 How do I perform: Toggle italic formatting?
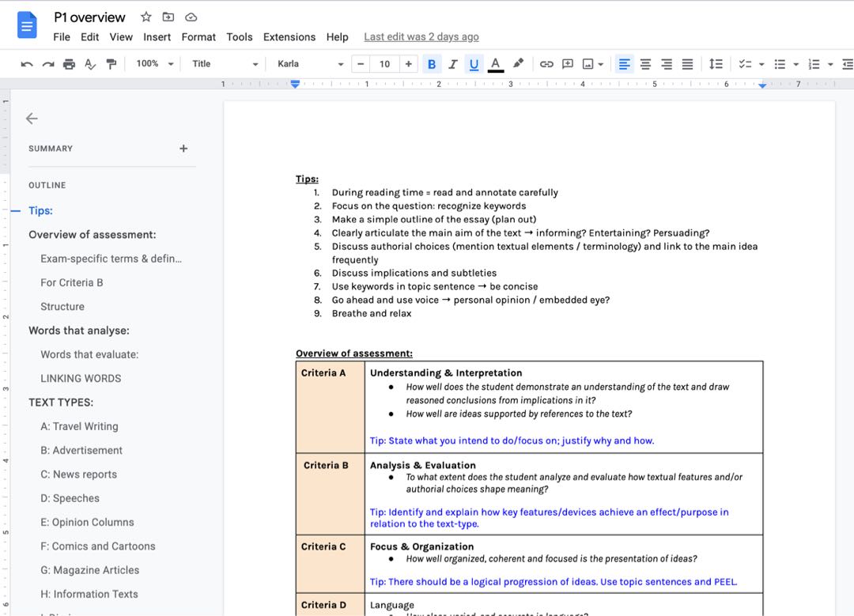453,63
